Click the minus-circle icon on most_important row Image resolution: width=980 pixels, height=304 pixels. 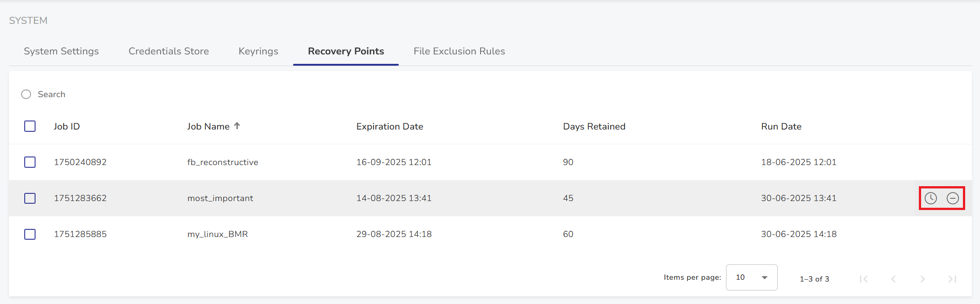click(x=953, y=198)
